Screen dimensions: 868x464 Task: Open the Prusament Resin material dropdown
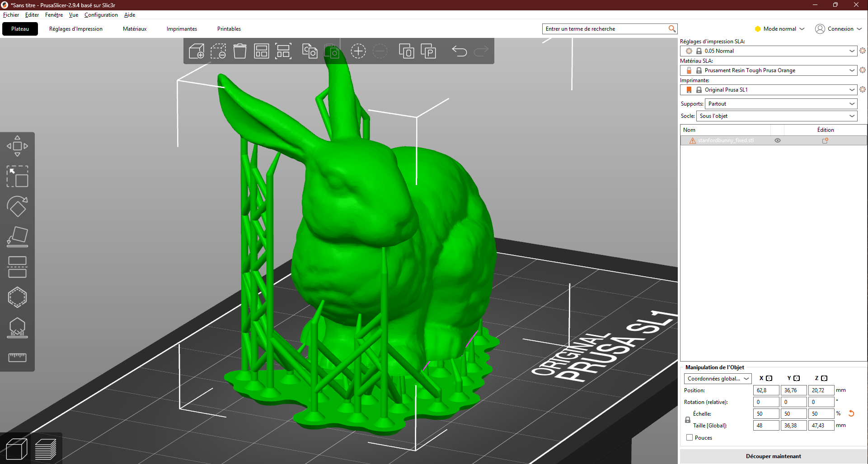769,70
